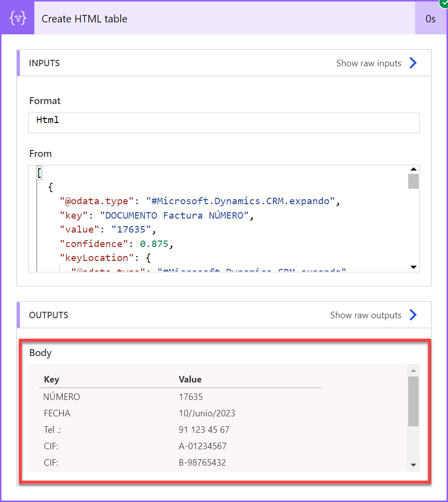Click the Key column header in Body
Viewport: 448px width, 502px height.
pyautogui.click(x=49, y=379)
